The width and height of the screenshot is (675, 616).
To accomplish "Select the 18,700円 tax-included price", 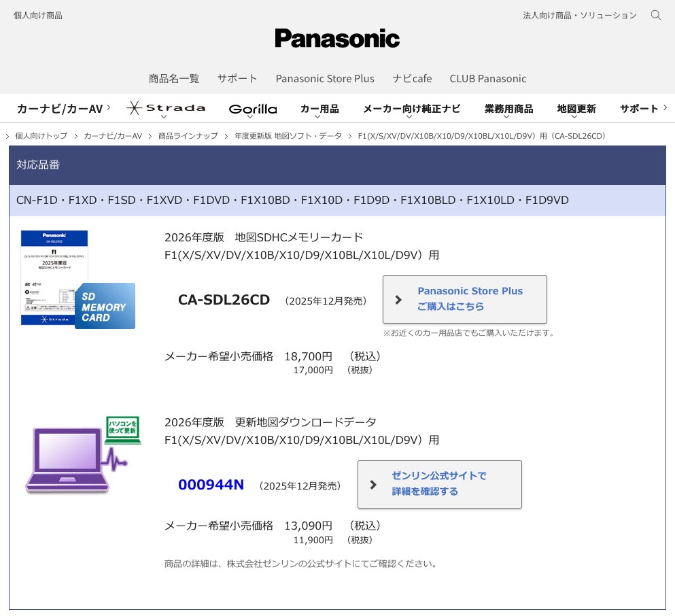I will click(308, 356).
